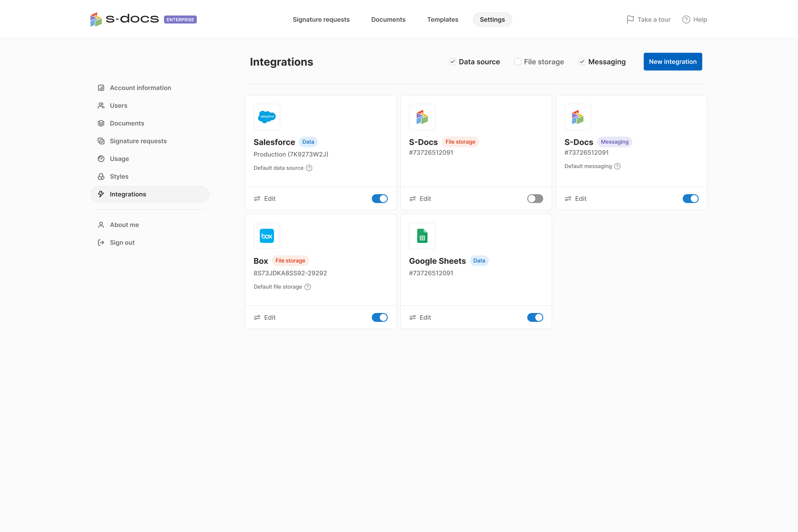Check the File storage filter checkbox
This screenshot has height=532, width=798.
pyautogui.click(x=518, y=61)
